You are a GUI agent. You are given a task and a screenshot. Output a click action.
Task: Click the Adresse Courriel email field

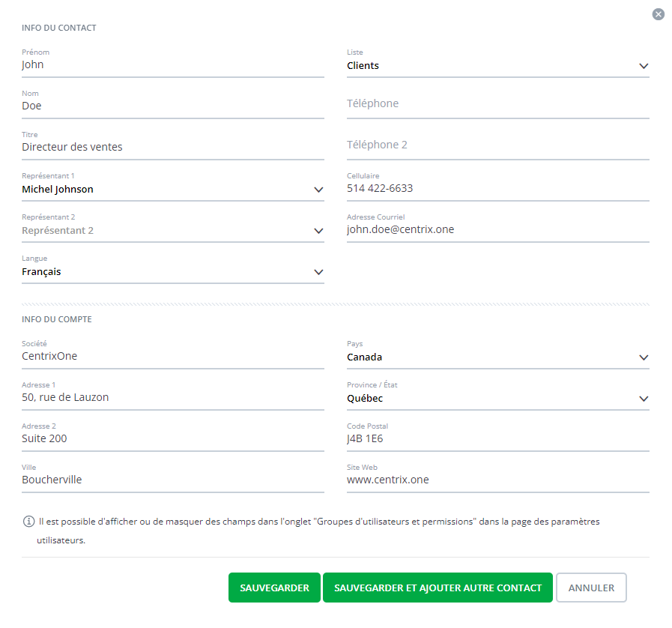497,230
